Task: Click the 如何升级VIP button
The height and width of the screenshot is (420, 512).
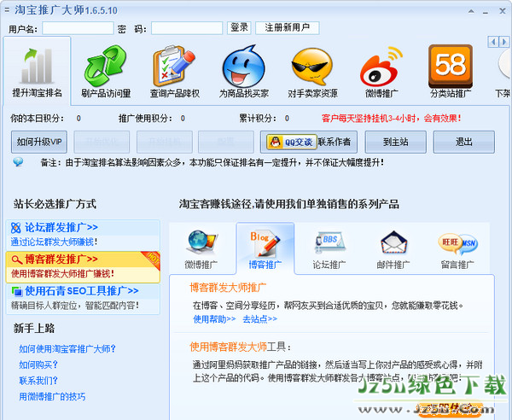Action: coord(39,142)
